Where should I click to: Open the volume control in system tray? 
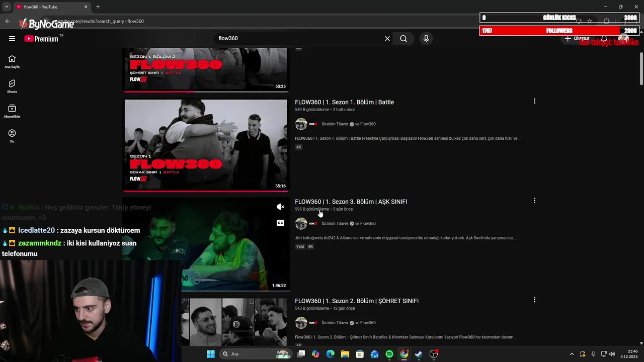[612, 354]
